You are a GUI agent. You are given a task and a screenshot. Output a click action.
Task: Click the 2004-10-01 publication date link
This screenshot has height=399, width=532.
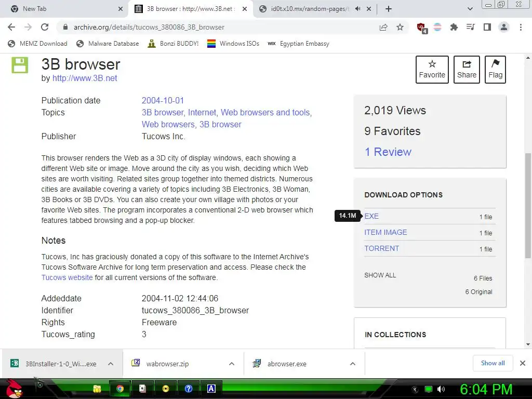click(x=163, y=100)
